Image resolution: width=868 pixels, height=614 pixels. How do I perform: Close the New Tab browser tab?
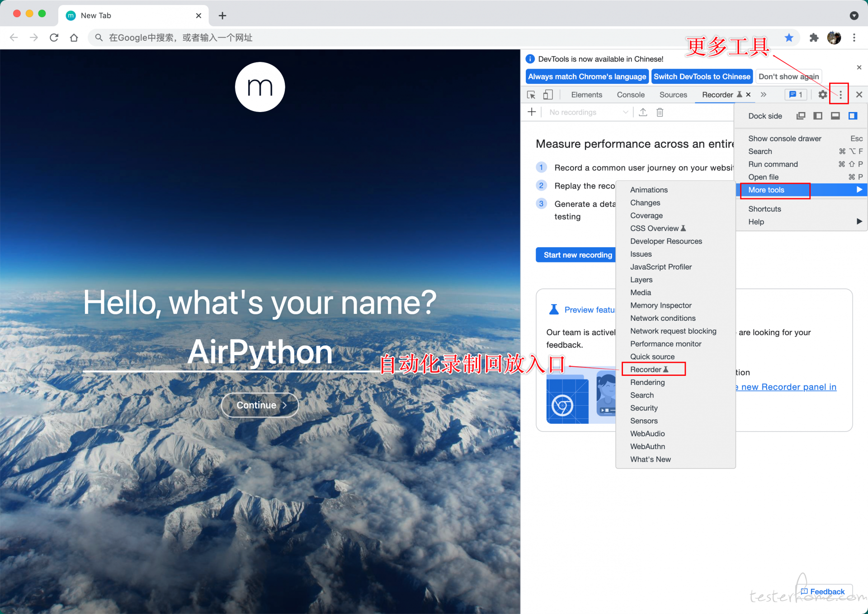tap(198, 16)
